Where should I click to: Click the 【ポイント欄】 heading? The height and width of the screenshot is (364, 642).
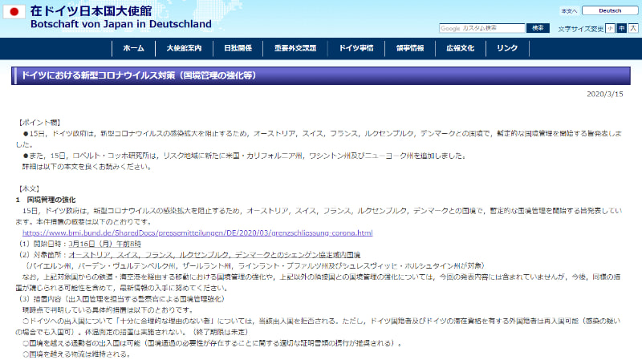(x=39, y=123)
